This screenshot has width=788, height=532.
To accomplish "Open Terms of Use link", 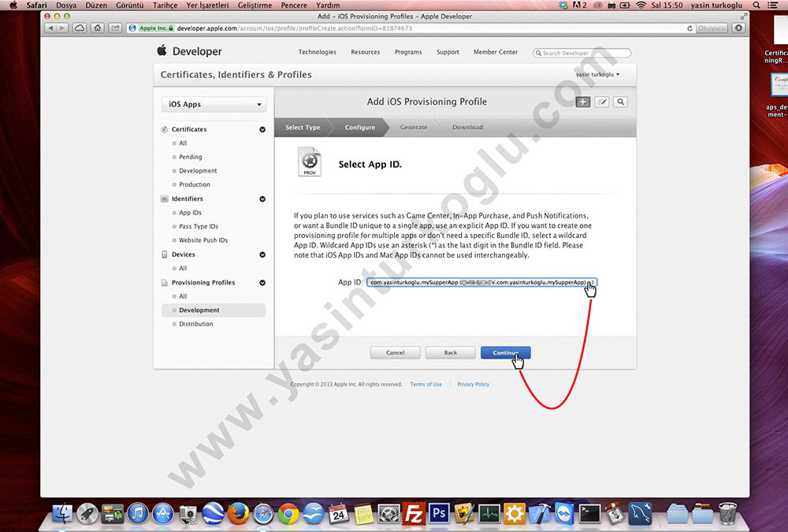I will click(426, 384).
